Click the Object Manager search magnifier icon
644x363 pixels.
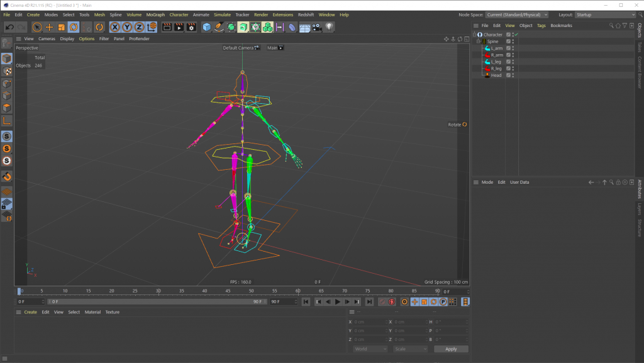pos(611,25)
